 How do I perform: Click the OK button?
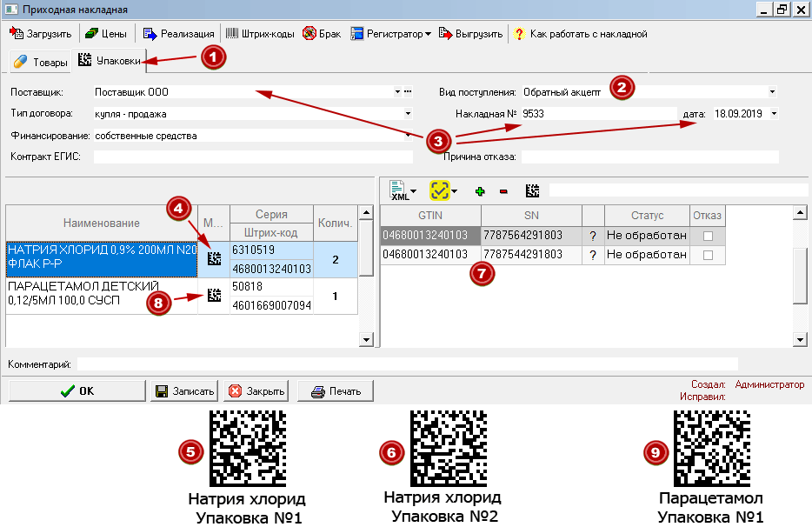click(x=77, y=390)
